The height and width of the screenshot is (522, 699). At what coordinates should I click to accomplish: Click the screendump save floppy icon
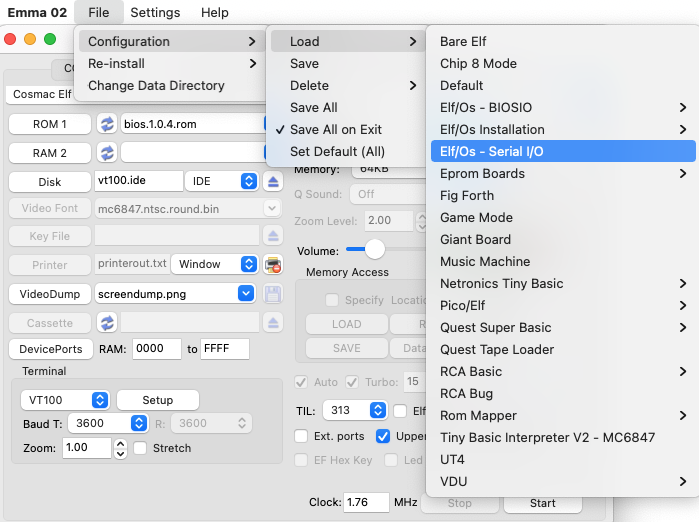tap(273, 294)
